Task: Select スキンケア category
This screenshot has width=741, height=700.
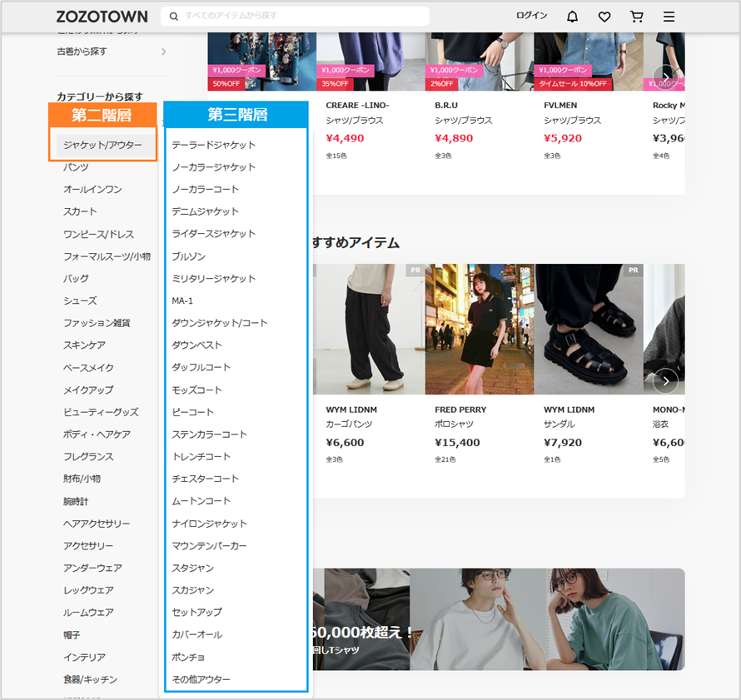Action: [x=85, y=345]
